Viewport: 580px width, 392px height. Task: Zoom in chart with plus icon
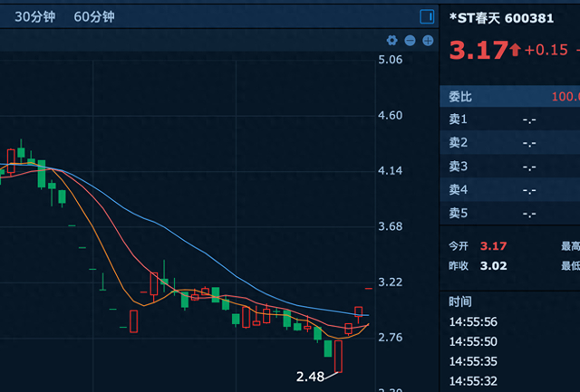pyautogui.click(x=428, y=40)
